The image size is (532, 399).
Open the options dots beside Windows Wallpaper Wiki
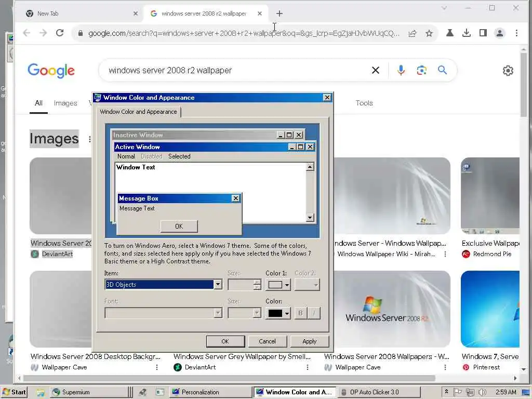445,254
